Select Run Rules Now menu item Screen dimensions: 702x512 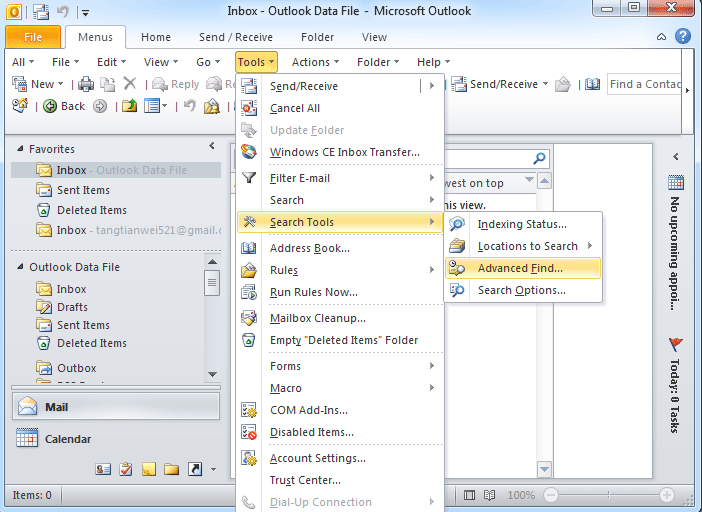coord(340,292)
